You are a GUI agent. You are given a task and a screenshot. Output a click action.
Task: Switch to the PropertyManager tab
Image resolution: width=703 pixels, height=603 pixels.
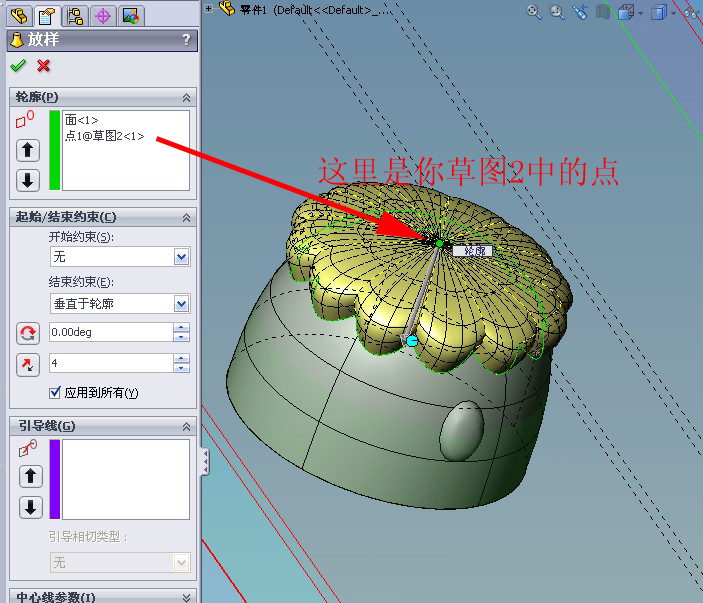[x=47, y=16]
